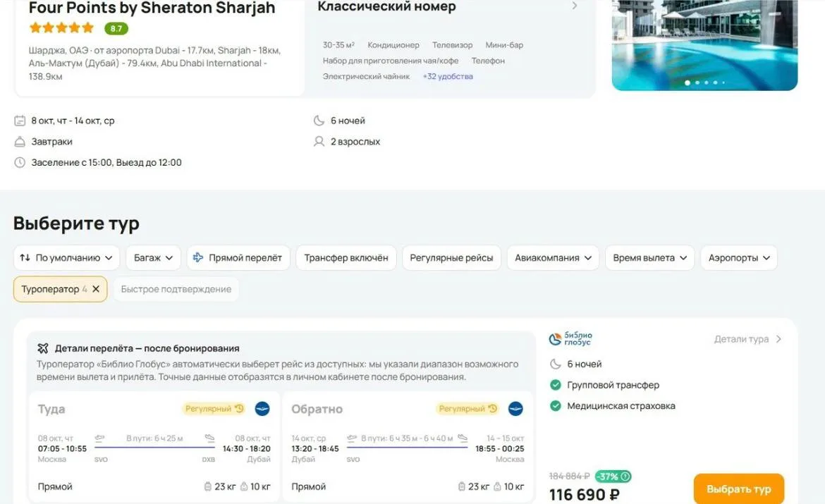Click the Библио Глобус operator logo
The height and width of the screenshot is (504, 825).
[570, 339]
